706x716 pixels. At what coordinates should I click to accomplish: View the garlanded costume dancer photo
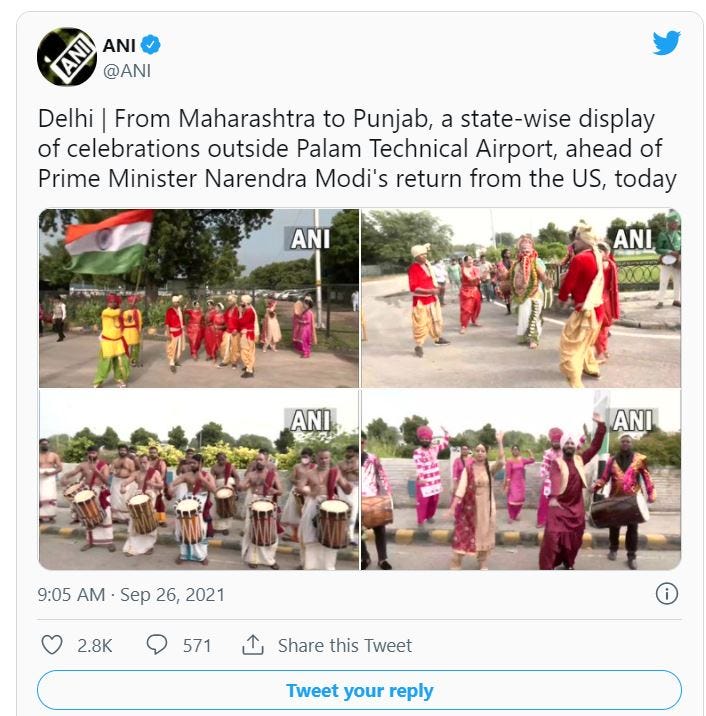(x=521, y=298)
